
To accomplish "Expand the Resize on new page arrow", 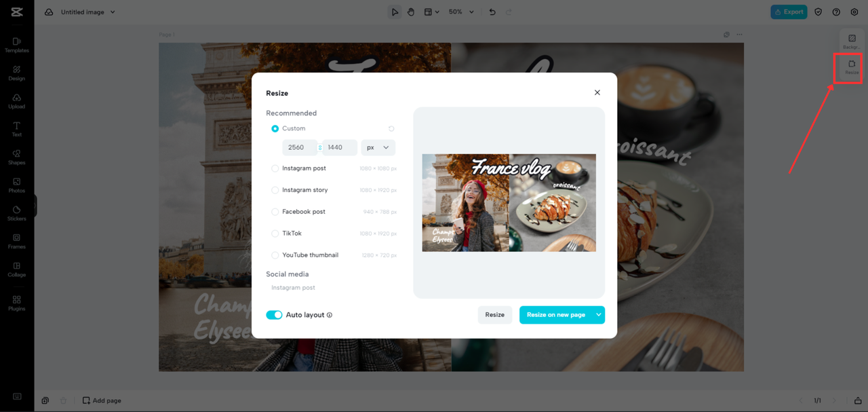I will click(598, 315).
